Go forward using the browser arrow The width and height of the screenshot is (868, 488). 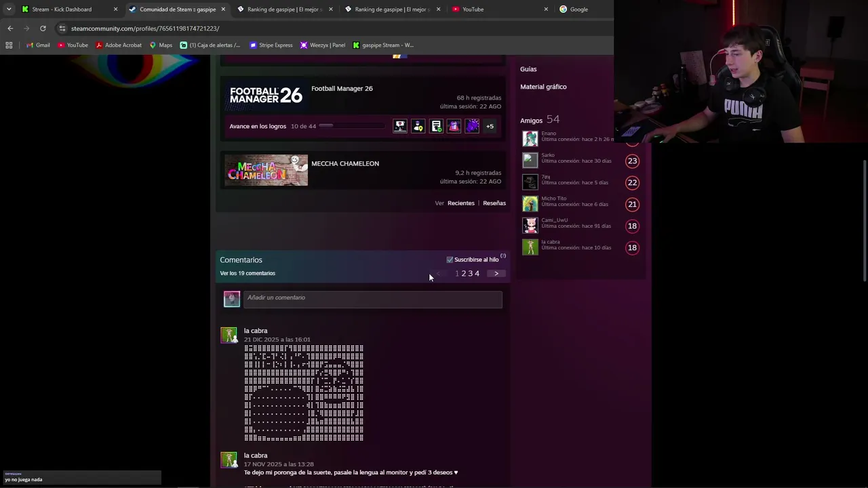coord(26,28)
